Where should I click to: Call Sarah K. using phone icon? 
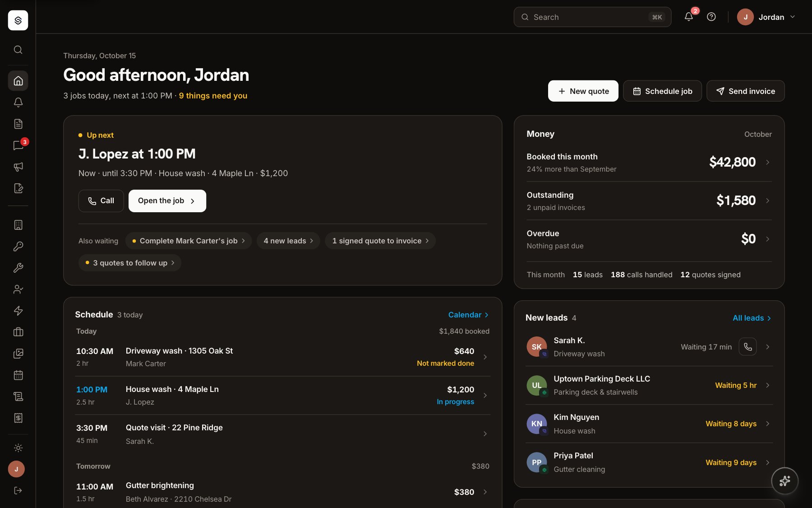tap(747, 347)
